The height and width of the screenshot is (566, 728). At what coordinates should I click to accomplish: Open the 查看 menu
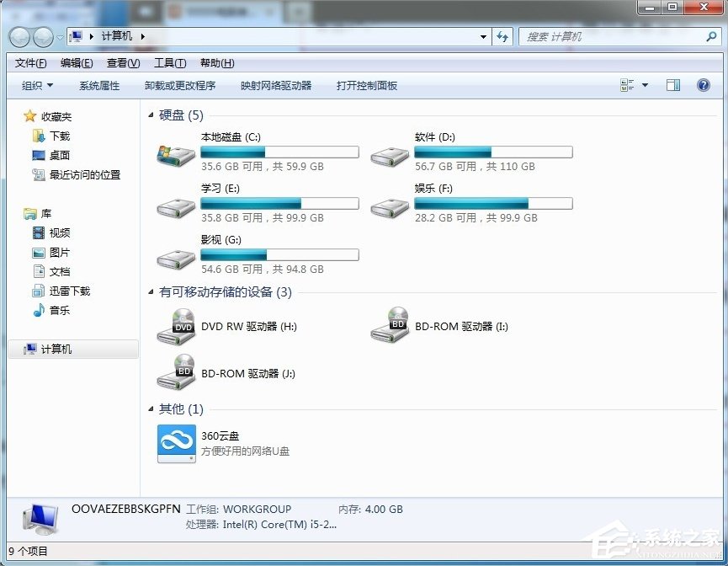[122, 62]
